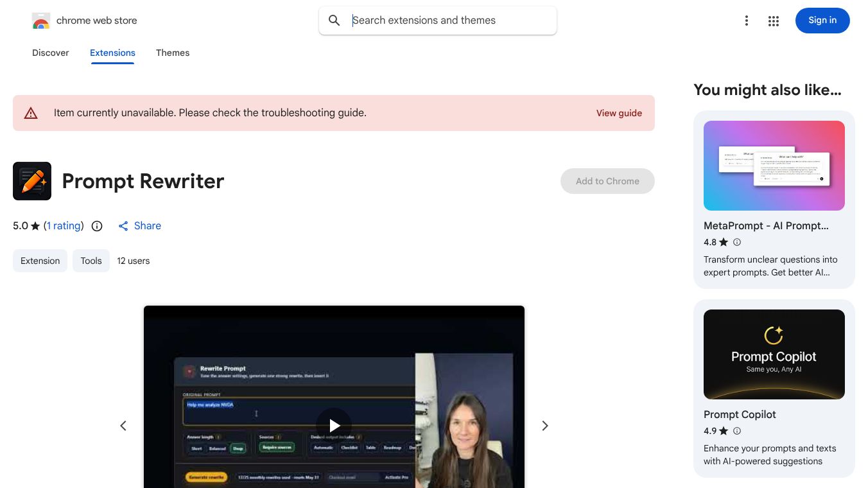This screenshot has height=488, width=868.
Task: Show the next screenshot in the carousel
Action: point(545,426)
